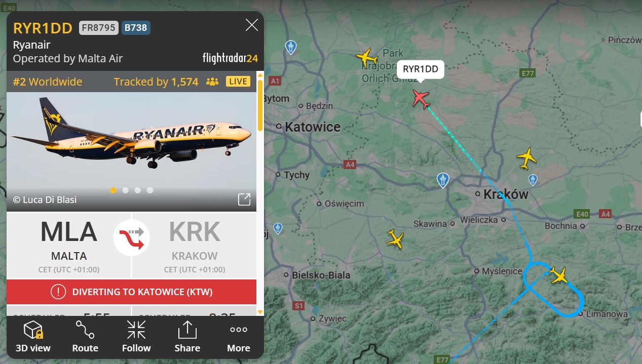The height and width of the screenshot is (364, 642).
Task: Open the Diverting to Katowice alert banner
Action: 132,292
